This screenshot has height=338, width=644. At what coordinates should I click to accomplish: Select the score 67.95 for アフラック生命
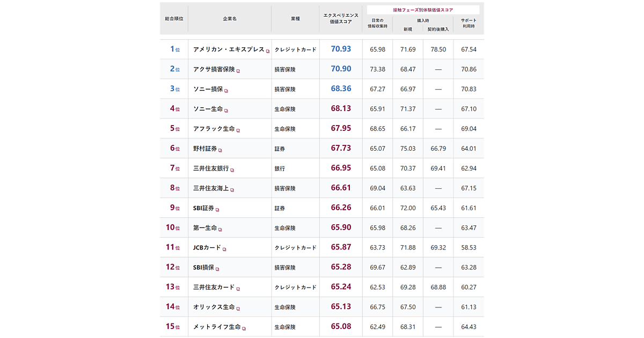coord(341,128)
